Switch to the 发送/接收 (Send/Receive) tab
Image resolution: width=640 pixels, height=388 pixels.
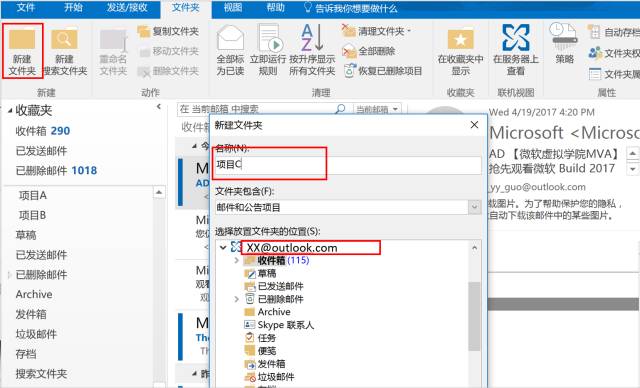click(127, 7)
